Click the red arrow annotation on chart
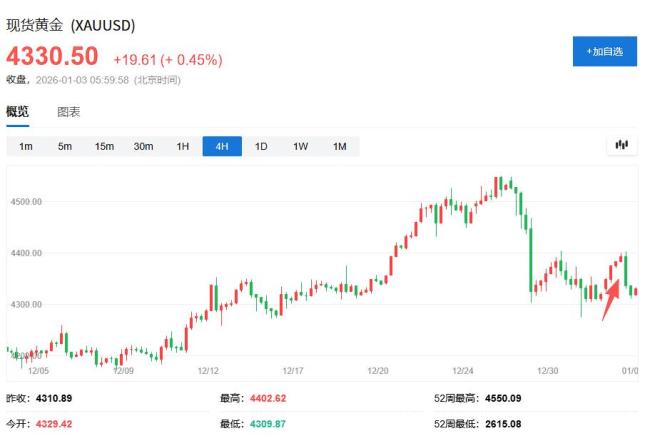650x436 pixels. pyautogui.click(x=610, y=300)
